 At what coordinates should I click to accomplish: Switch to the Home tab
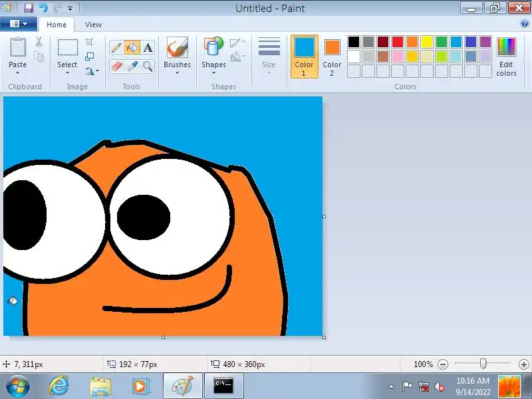click(57, 25)
